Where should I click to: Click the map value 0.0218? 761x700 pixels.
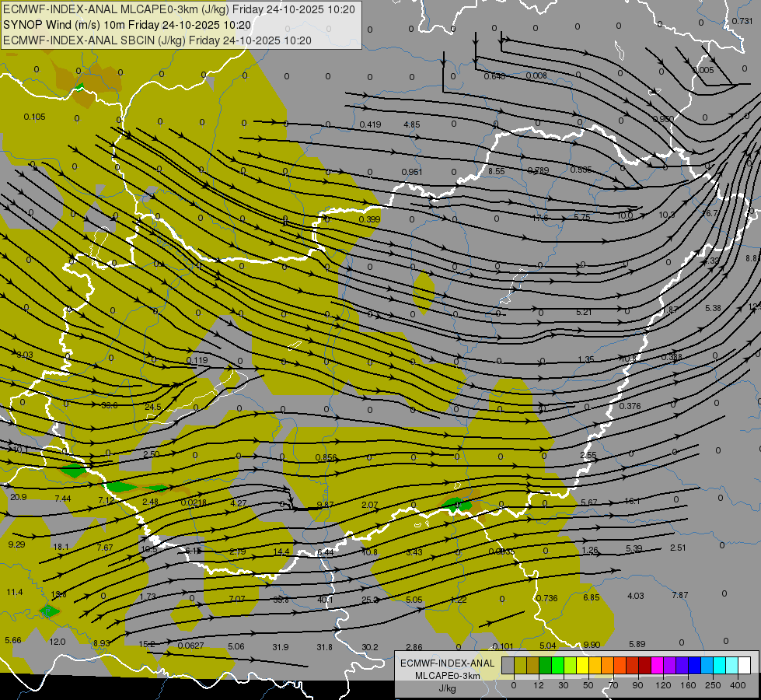194,502
